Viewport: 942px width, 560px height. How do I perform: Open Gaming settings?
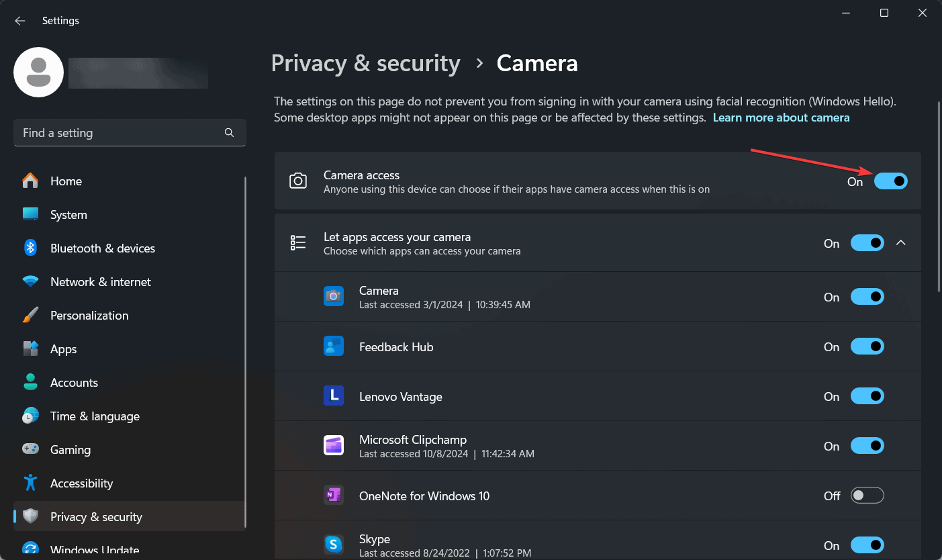[130, 450]
